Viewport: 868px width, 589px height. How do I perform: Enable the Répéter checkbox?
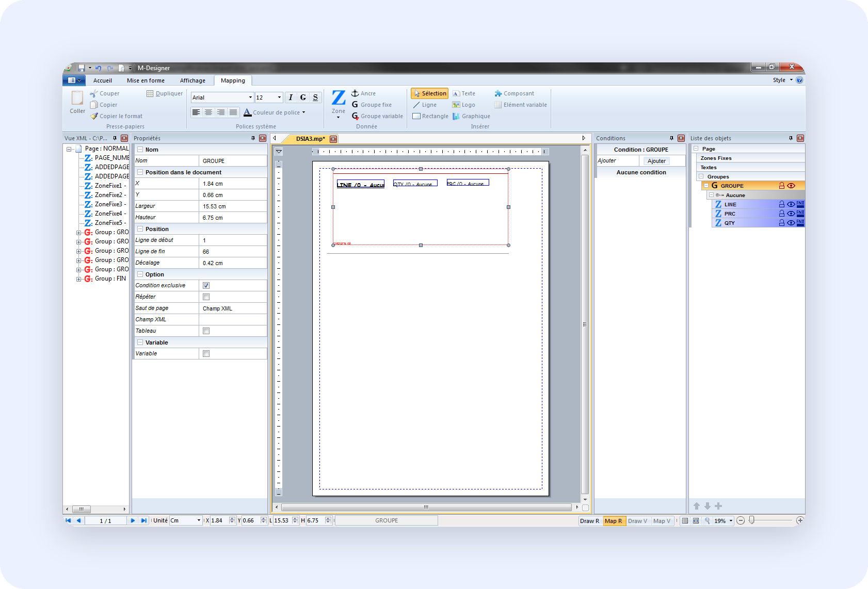(x=206, y=297)
